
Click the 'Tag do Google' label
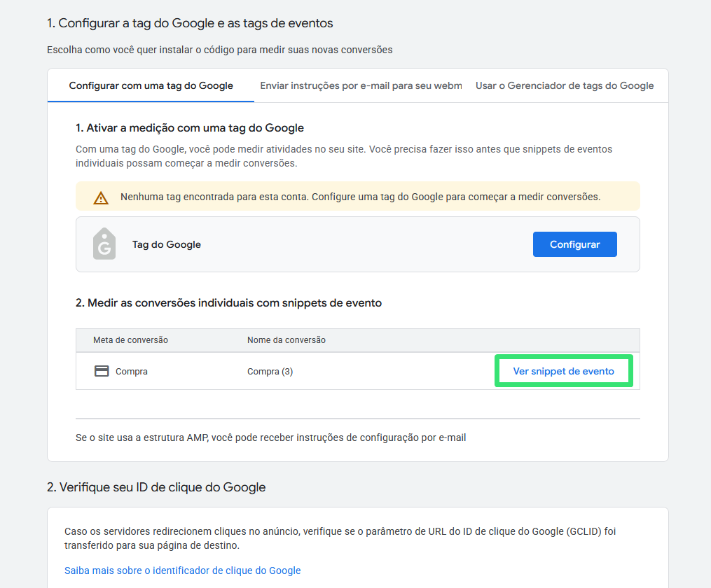click(x=167, y=245)
